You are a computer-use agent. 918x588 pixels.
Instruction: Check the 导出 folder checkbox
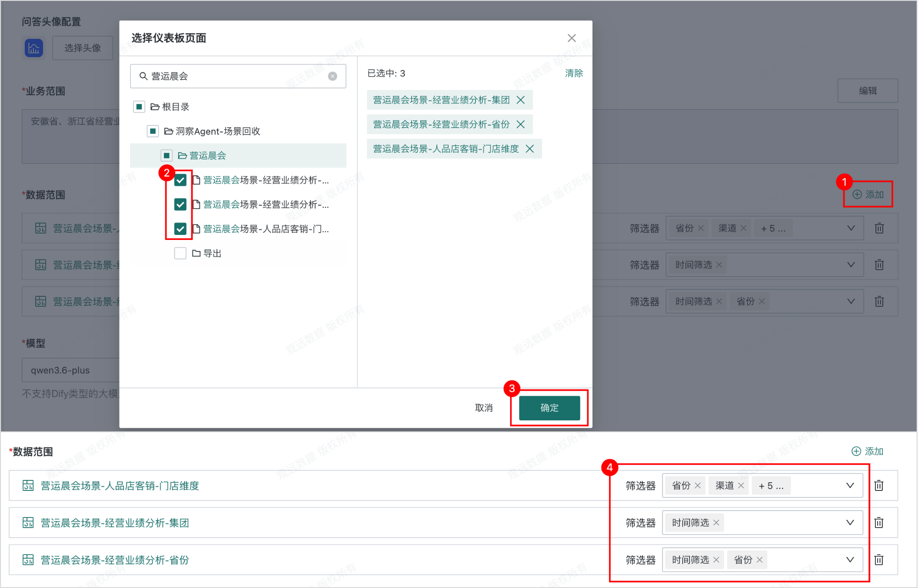pos(180,253)
